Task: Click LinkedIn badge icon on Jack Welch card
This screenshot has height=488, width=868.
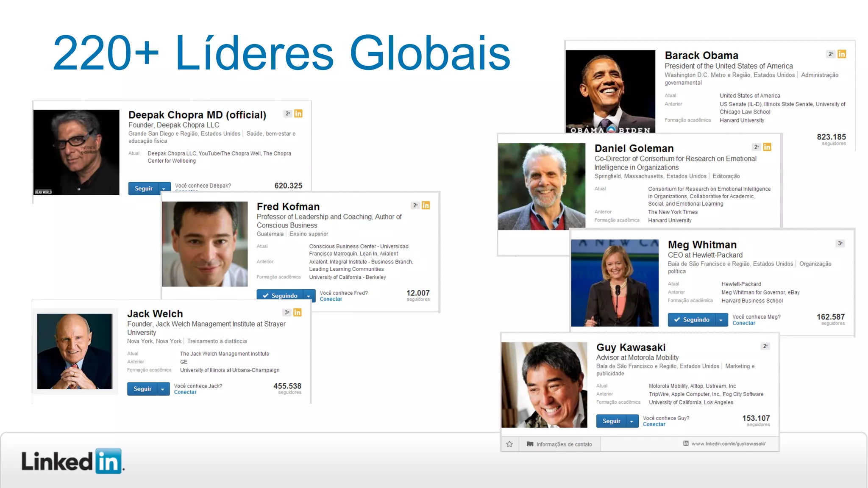Action: pos(298,313)
